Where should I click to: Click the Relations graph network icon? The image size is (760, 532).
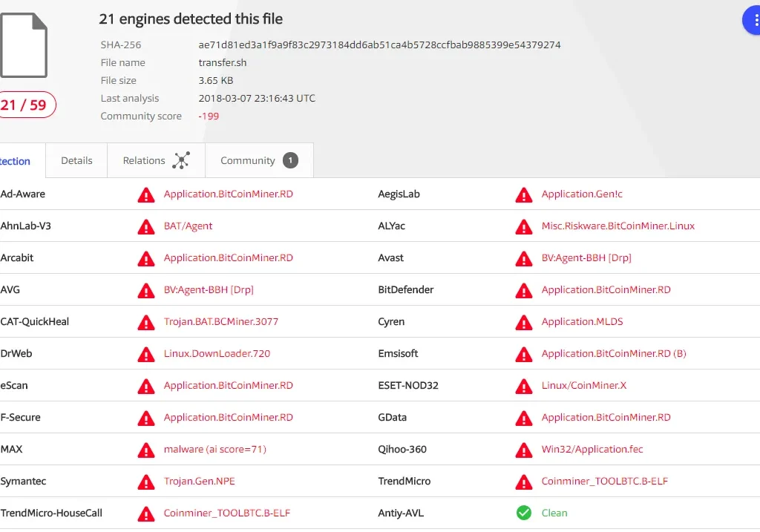click(181, 160)
